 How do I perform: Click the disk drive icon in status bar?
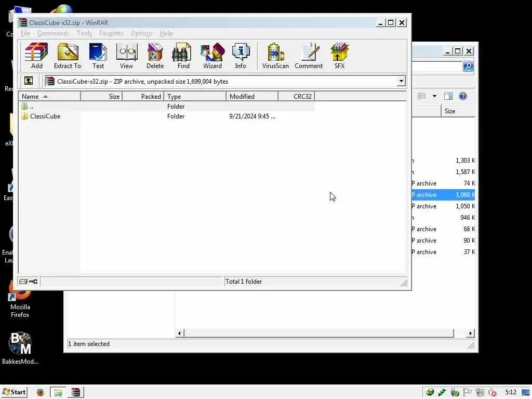pos(23,281)
